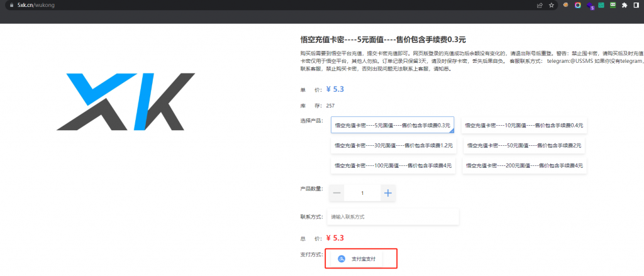Click the XK logo image
This screenshot has height=276, width=644.
click(x=126, y=101)
